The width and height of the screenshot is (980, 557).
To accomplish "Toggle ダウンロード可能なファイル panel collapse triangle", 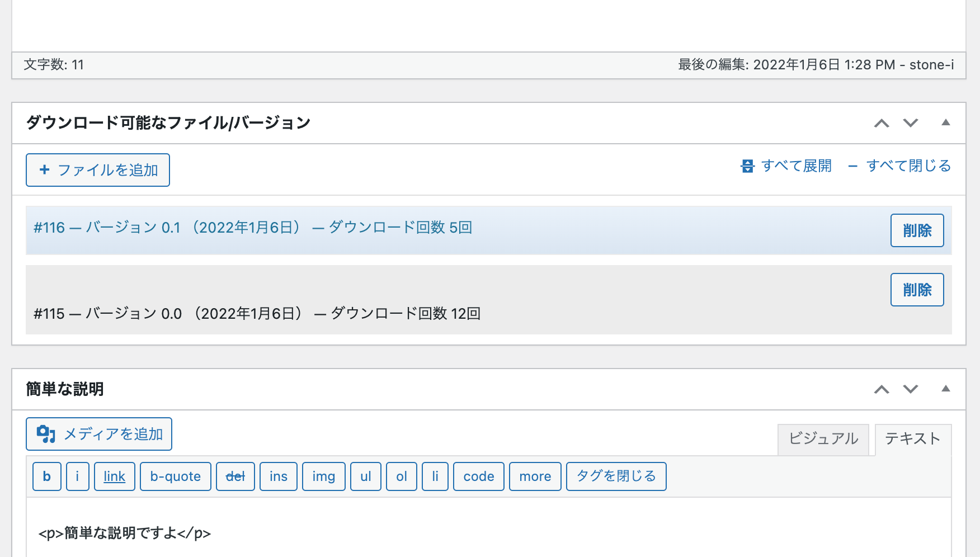I will coord(946,122).
